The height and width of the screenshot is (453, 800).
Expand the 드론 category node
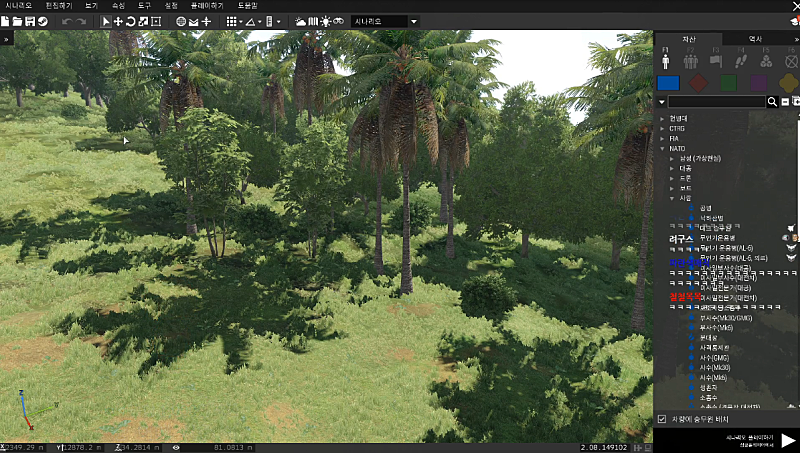coord(671,178)
